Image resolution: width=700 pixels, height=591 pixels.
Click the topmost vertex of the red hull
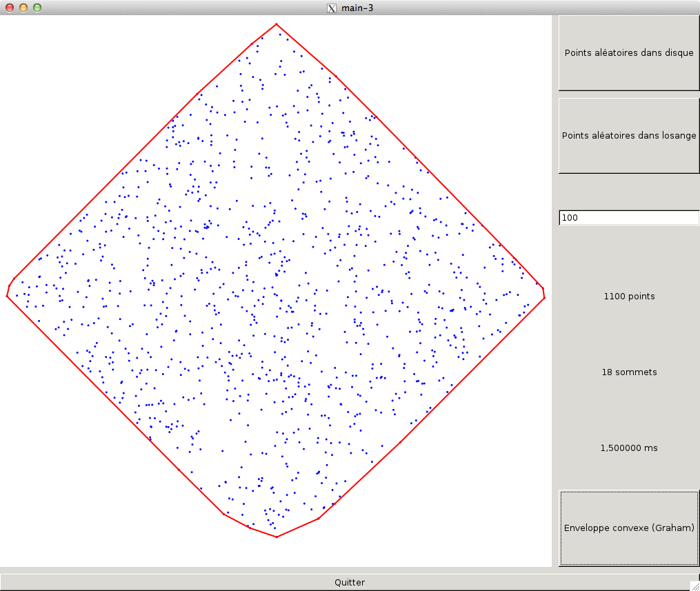pyautogui.click(x=277, y=23)
